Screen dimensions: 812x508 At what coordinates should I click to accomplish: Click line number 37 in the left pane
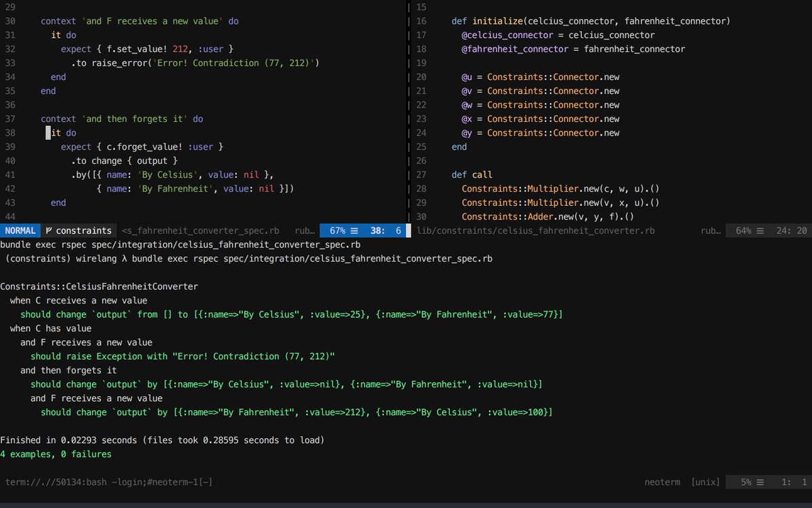pos(10,119)
